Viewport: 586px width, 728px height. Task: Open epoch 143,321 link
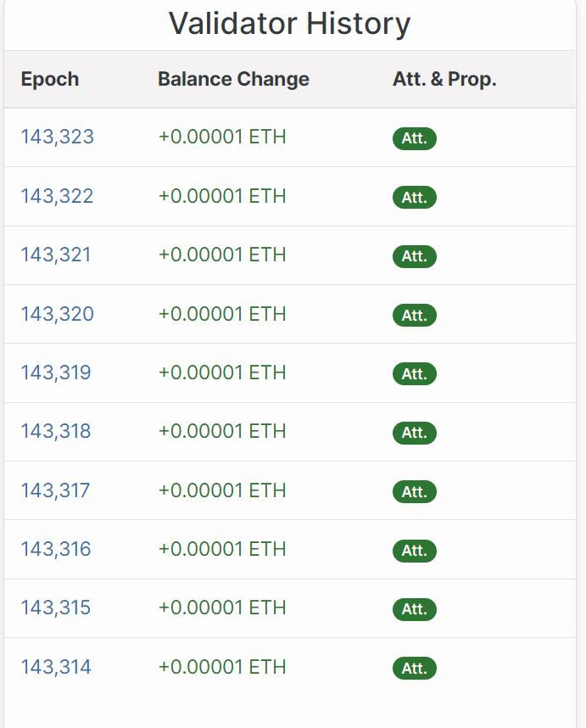click(55, 255)
